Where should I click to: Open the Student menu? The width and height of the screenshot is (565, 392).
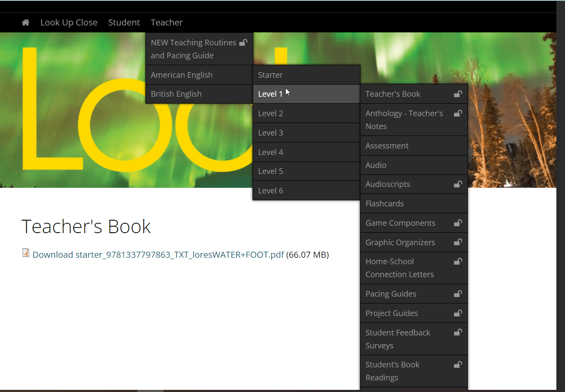124,22
